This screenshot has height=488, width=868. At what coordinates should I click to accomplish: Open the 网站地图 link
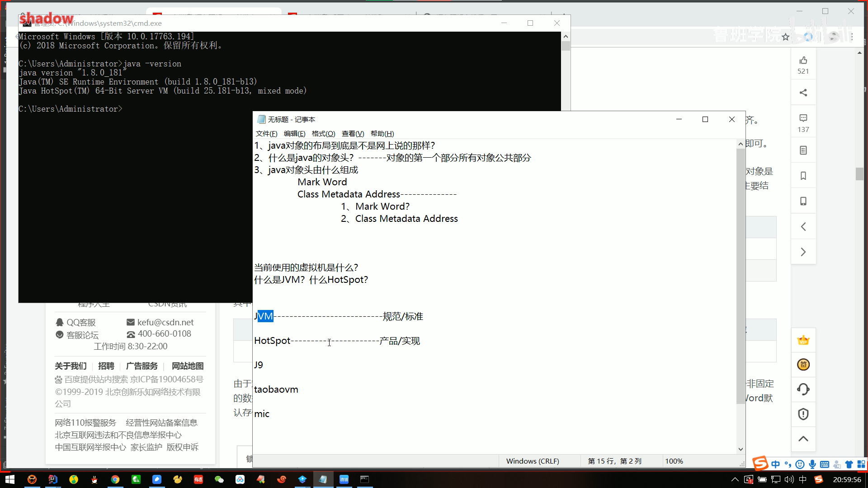(187, 366)
